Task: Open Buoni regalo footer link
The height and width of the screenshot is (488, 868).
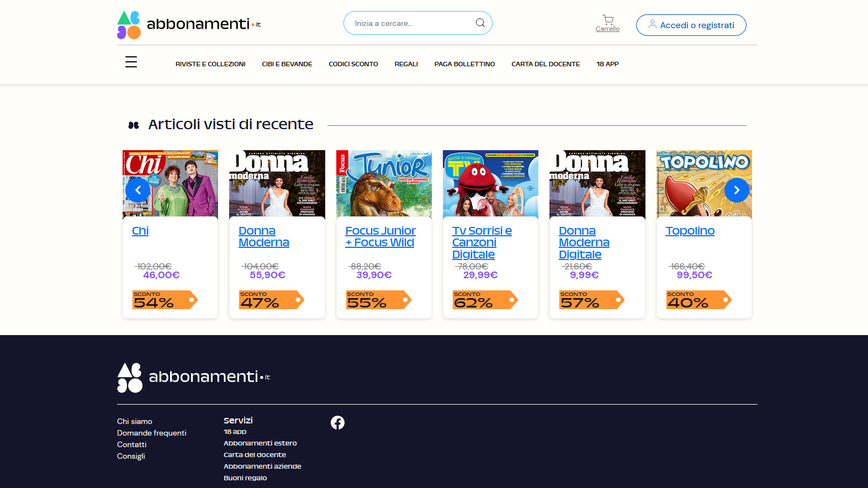Action: [245, 478]
